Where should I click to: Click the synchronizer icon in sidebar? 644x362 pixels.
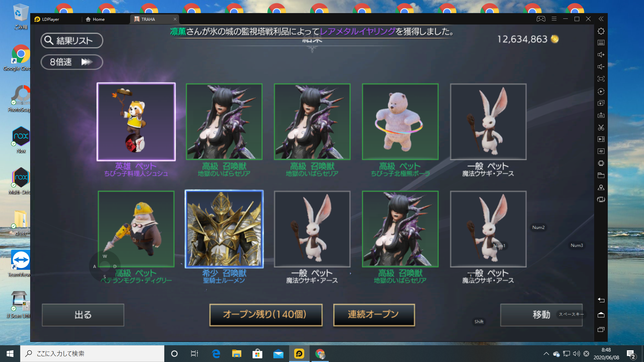601,151
